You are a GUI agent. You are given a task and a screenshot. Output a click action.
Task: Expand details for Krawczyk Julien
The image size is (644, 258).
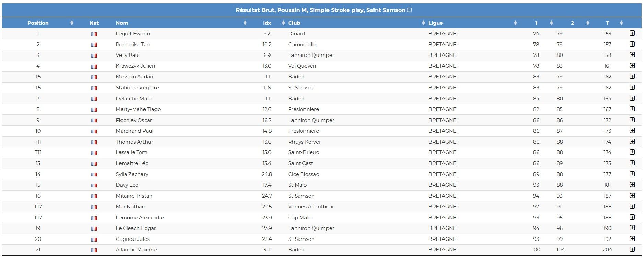632,66
